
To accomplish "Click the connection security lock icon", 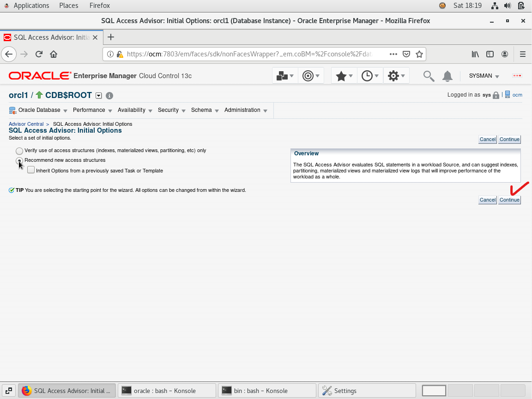I will (x=120, y=54).
